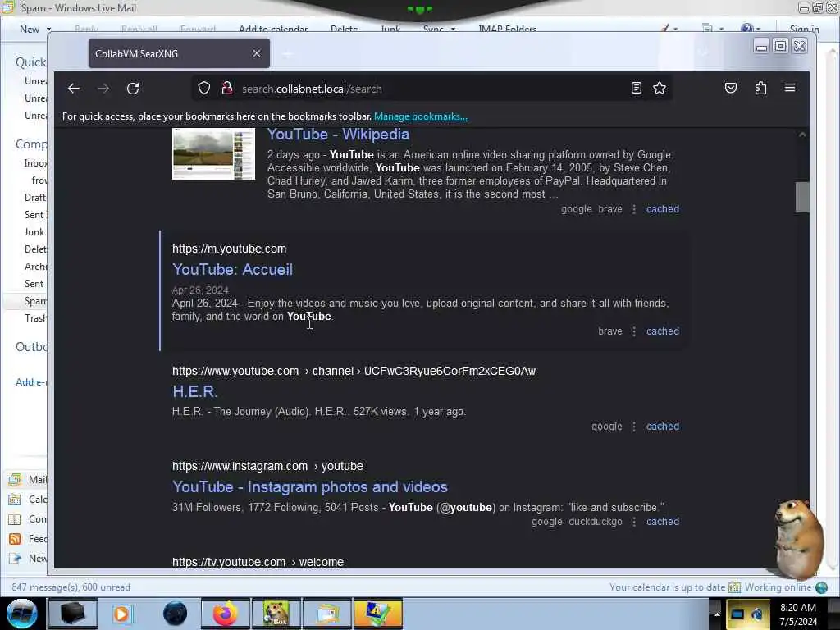Open cached copy of Instagram result
Screen dimensions: 840x630
663,521
